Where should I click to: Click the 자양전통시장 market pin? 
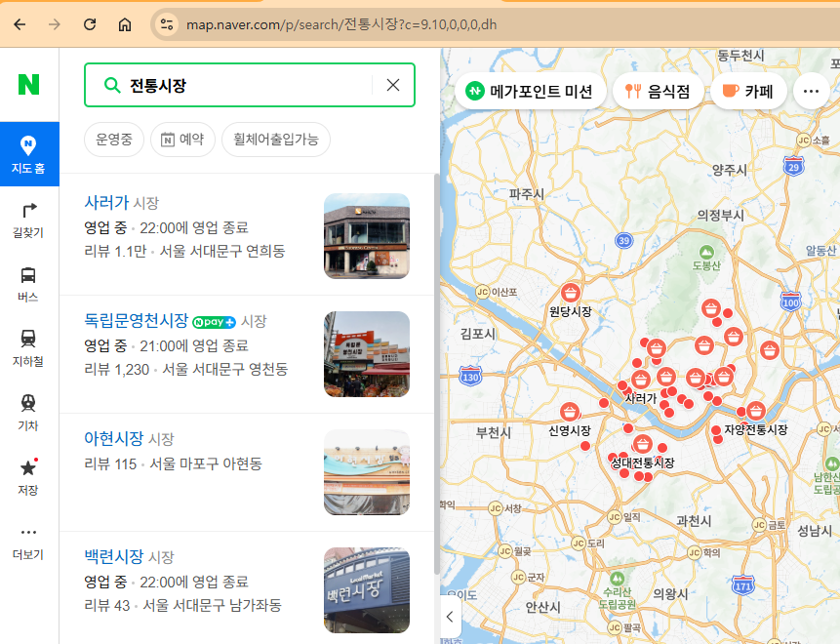point(755,411)
